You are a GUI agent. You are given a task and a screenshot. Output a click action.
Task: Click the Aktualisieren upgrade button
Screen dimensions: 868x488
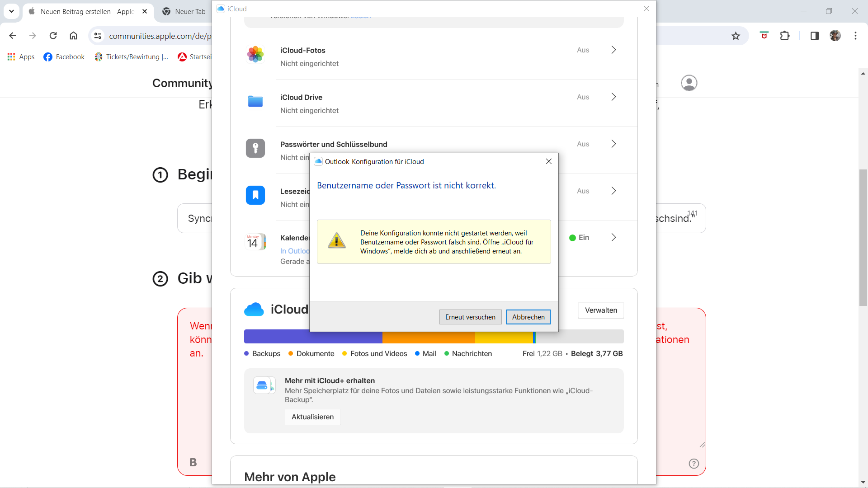[x=312, y=417]
